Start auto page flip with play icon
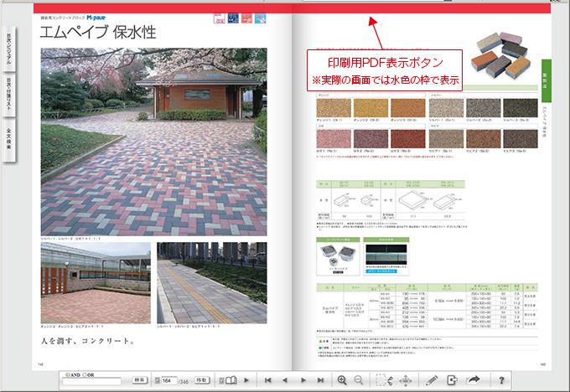The image size is (570, 392). 246,380
